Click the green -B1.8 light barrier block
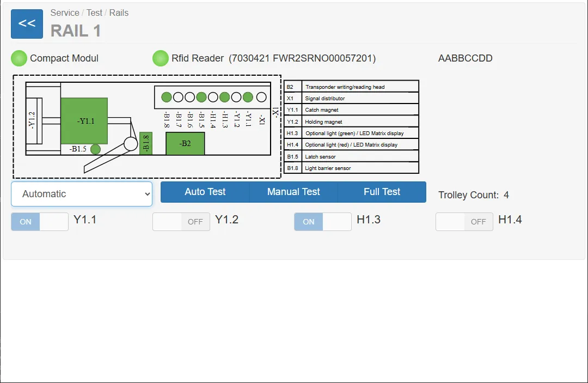588x383 pixels. (x=146, y=143)
